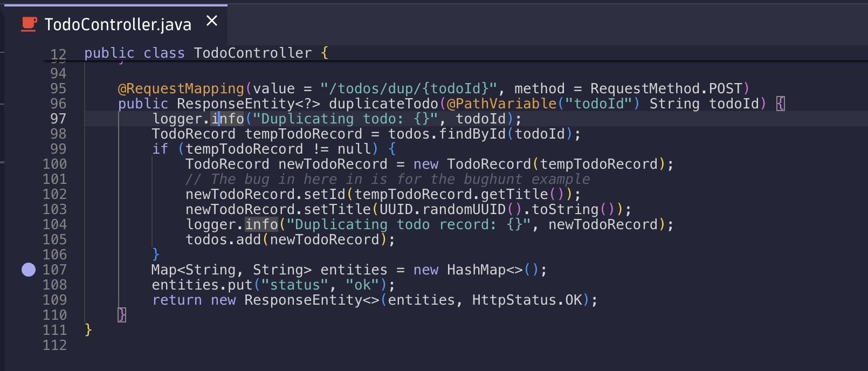This screenshot has width=868, height=371.
Task: Click the Java file icon in the tab
Action: tap(29, 24)
